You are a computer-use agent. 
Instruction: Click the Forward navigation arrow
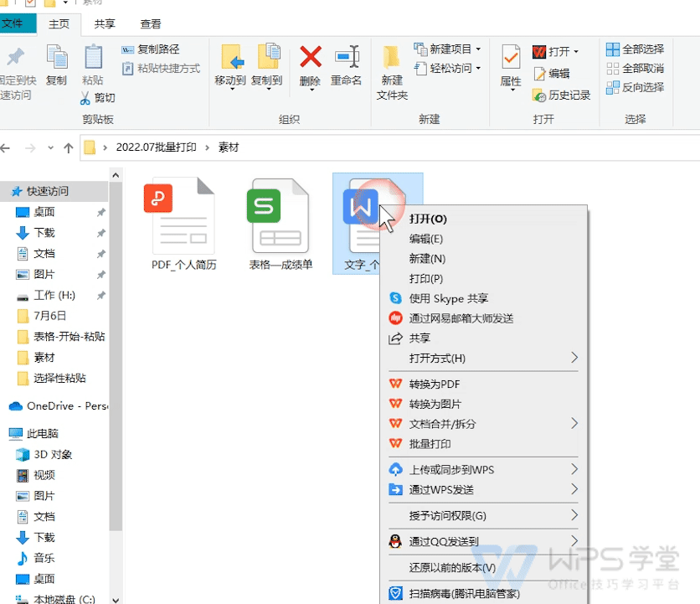pyautogui.click(x=30, y=148)
